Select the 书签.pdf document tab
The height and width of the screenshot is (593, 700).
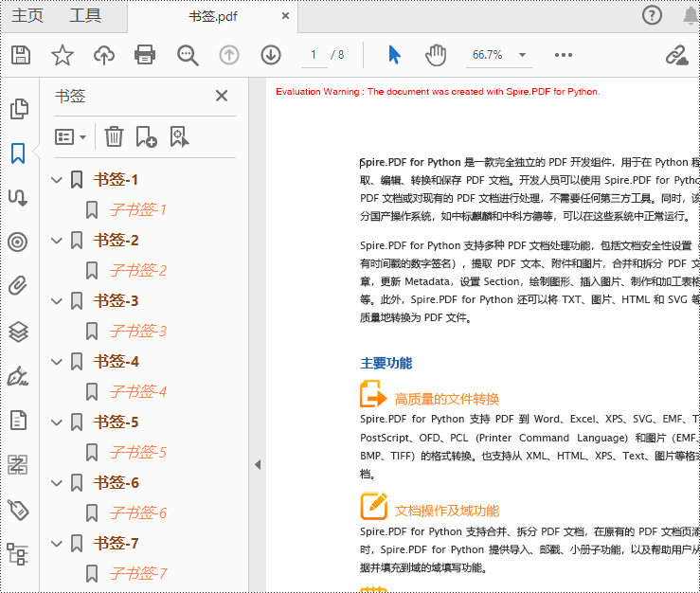click(212, 16)
